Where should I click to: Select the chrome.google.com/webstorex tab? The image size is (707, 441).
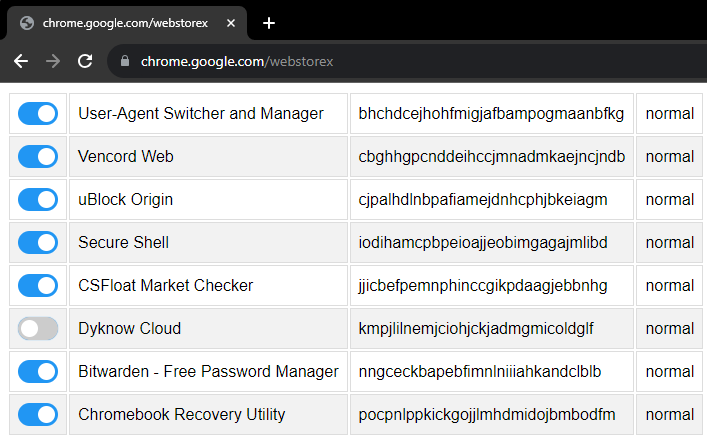(x=128, y=23)
